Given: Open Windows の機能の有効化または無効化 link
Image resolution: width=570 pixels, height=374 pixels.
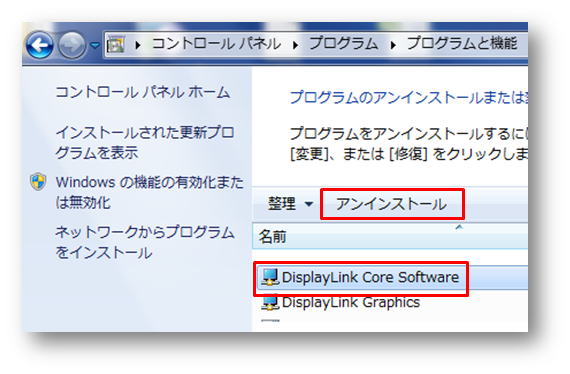Looking at the screenshot, I should tap(149, 192).
